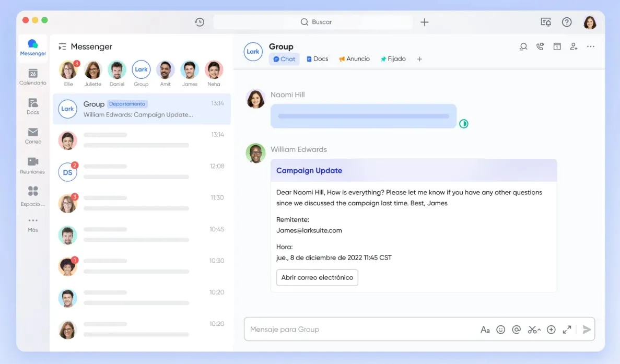
Task: Open James's pinned chat avatar
Action: point(190,70)
